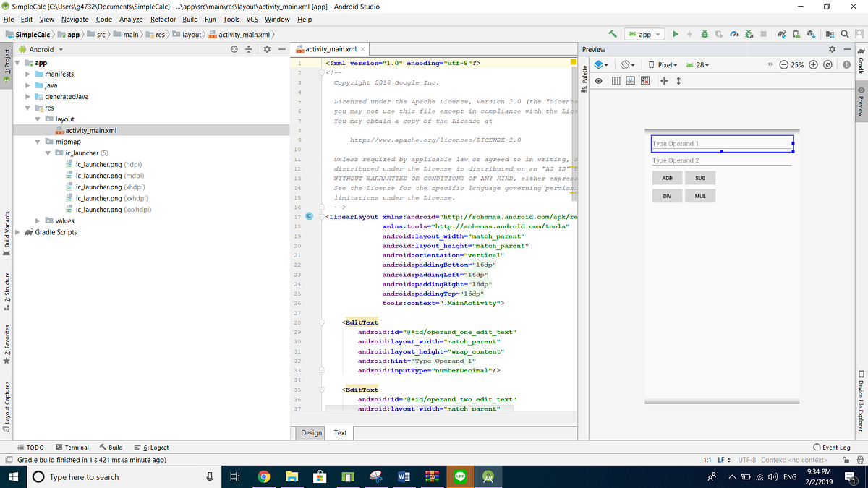Zoom out the layout preview
Screen dimensions: 868x488
click(x=783, y=64)
